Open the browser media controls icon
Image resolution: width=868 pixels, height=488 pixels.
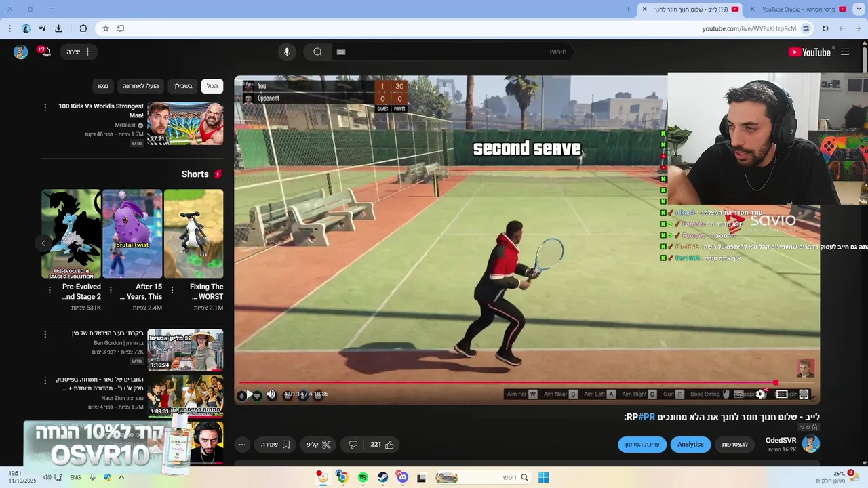click(x=42, y=28)
